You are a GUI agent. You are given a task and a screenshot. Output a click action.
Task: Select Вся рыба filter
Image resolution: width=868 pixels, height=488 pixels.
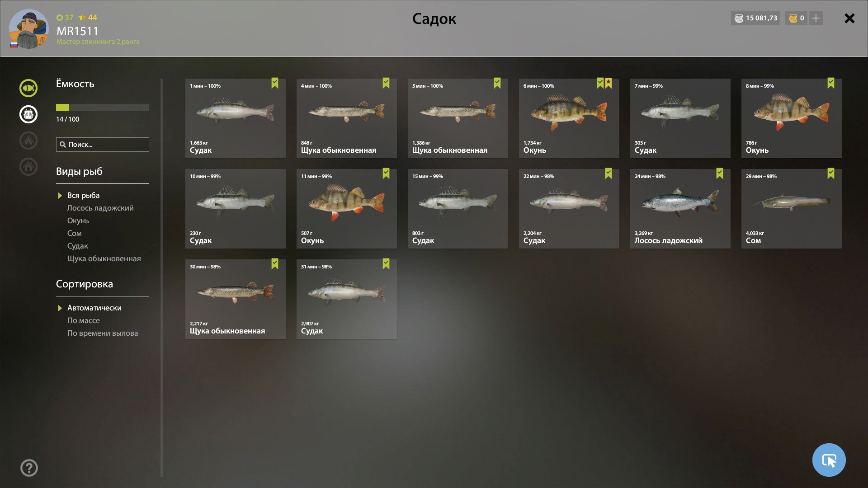(x=83, y=195)
